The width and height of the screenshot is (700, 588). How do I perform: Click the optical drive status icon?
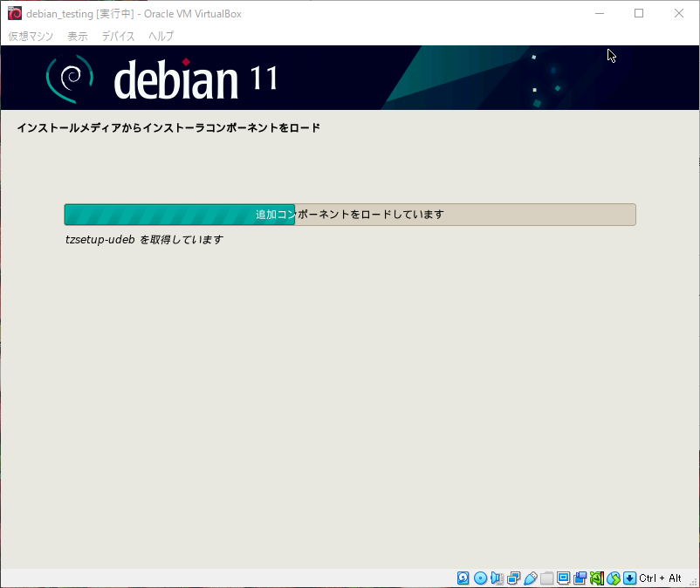point(480,578)
